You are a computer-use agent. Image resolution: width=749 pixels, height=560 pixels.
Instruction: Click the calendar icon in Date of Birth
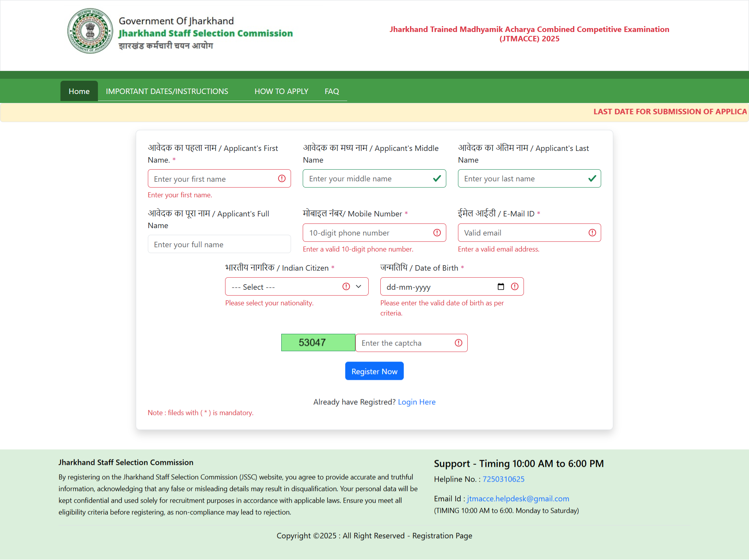[501, 287]
